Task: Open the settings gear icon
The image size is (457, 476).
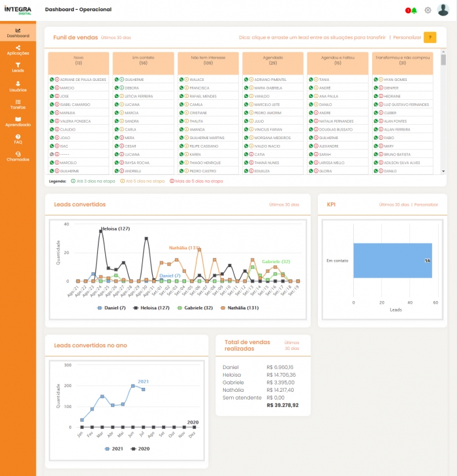Action: pos(428,10)
